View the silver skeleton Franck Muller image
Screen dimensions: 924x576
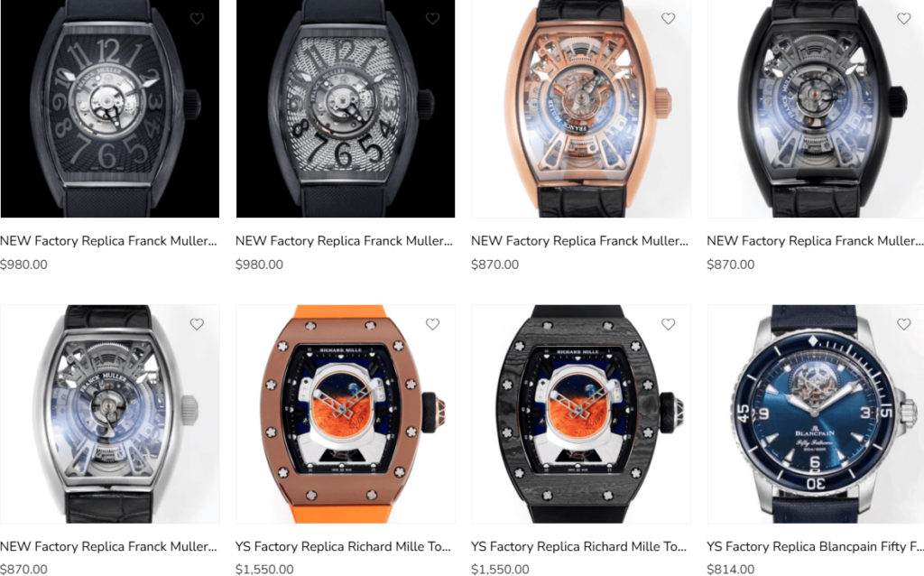coord(109,413)
